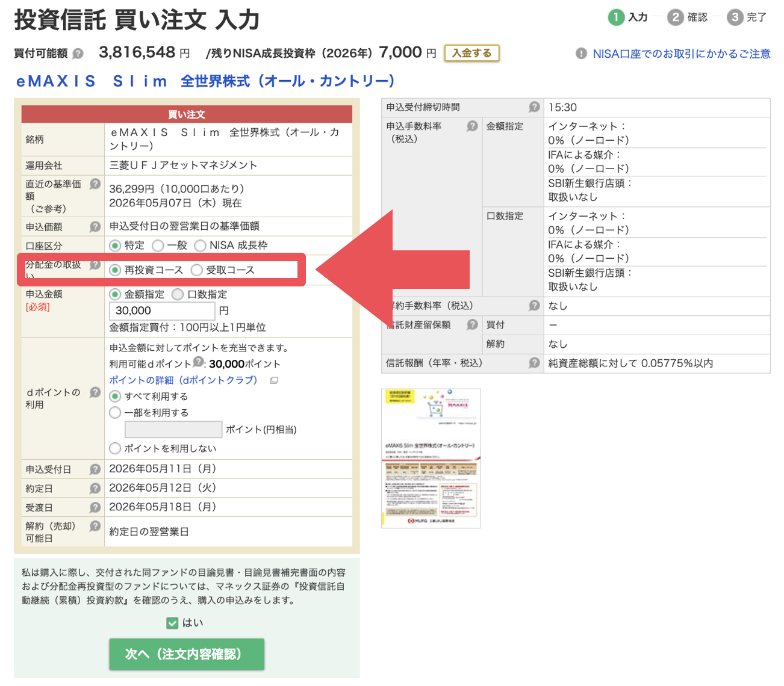This screenshot has height=686, width=784.
Task: Click help icon next to 利用可能dポイント
Action: pyautogui.click(x=198, y=362)
